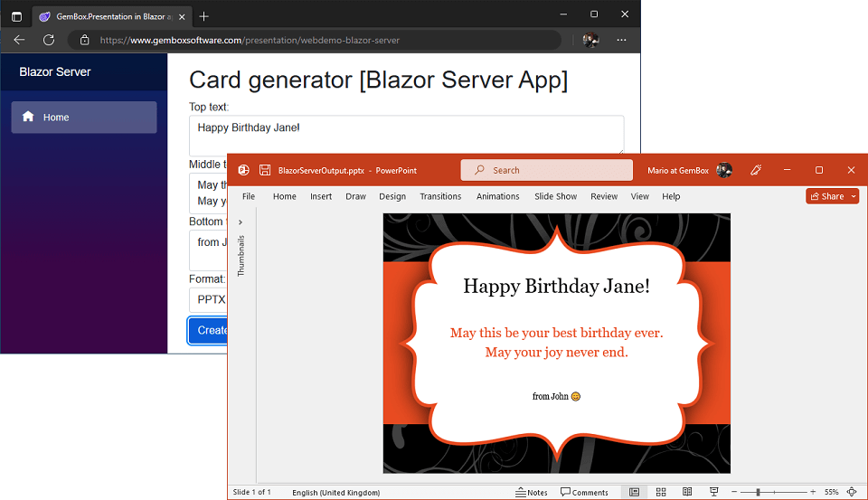This screenshot has width=868, height=500.
Task: Open the Format dropdown showing PPTX
Action: click(208, 300)
